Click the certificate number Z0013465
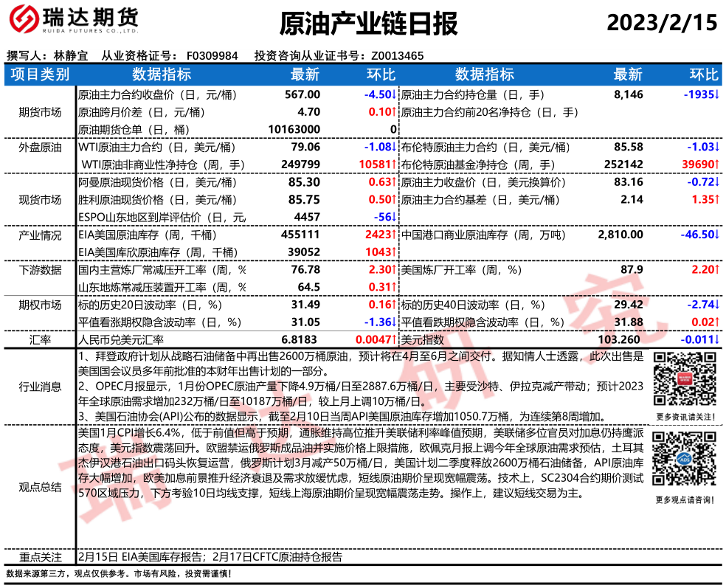Viewport: 726px width, 588px height. point(397,55)
